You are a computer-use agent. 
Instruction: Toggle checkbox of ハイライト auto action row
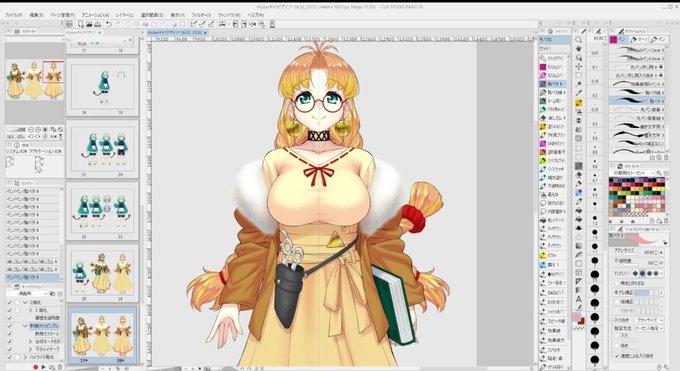point(10,357)
